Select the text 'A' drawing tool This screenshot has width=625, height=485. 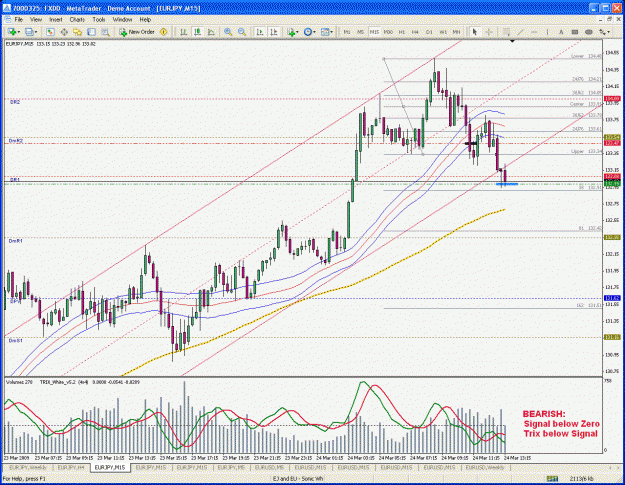[x=561, y=32]
